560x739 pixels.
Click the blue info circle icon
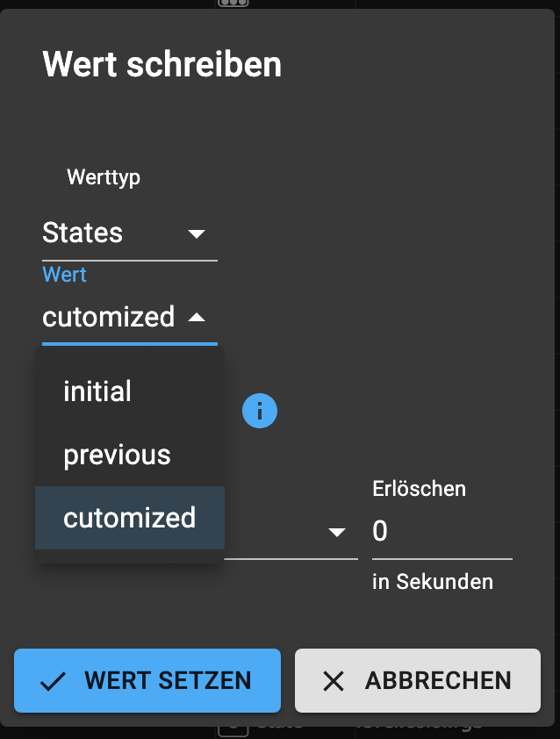pos(260,411)
